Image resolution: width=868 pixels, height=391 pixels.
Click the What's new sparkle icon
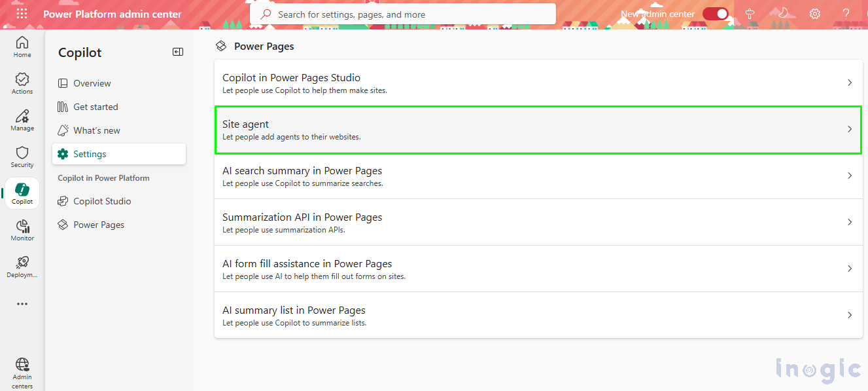pyautogui.click(x=63, y=130)
